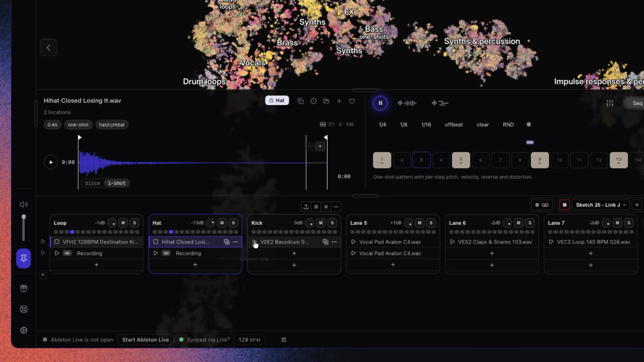Apply the 1/16 pattern preset

(x=426, y=125)
